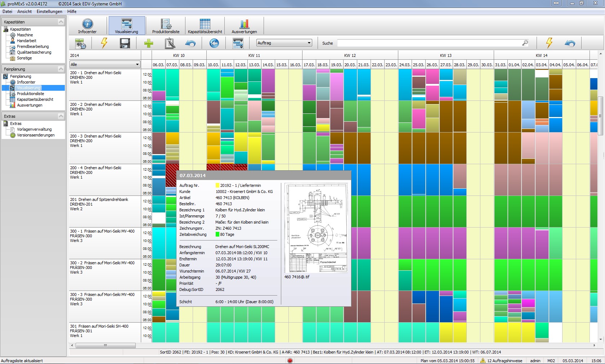Collapse the Extras panel

[61, 116]
